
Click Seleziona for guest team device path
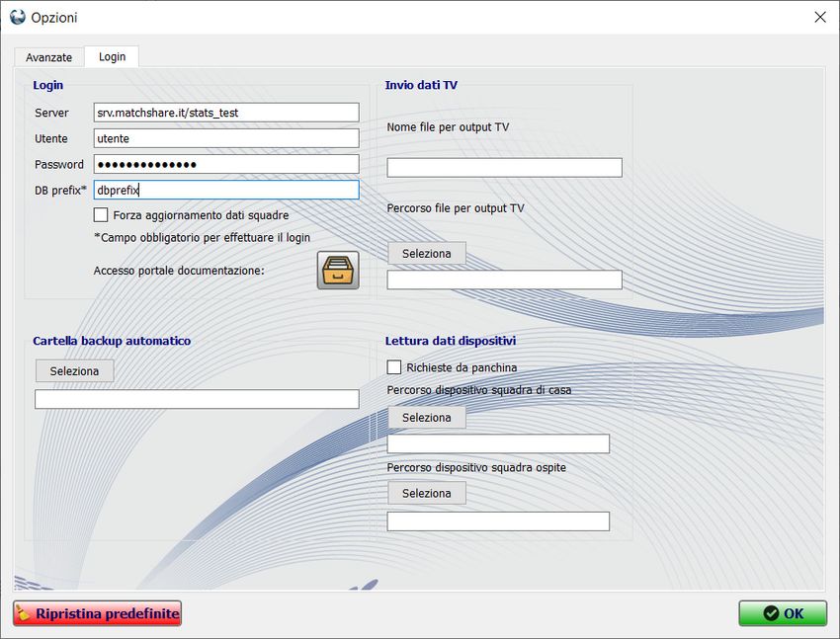[x=426, y=493]
